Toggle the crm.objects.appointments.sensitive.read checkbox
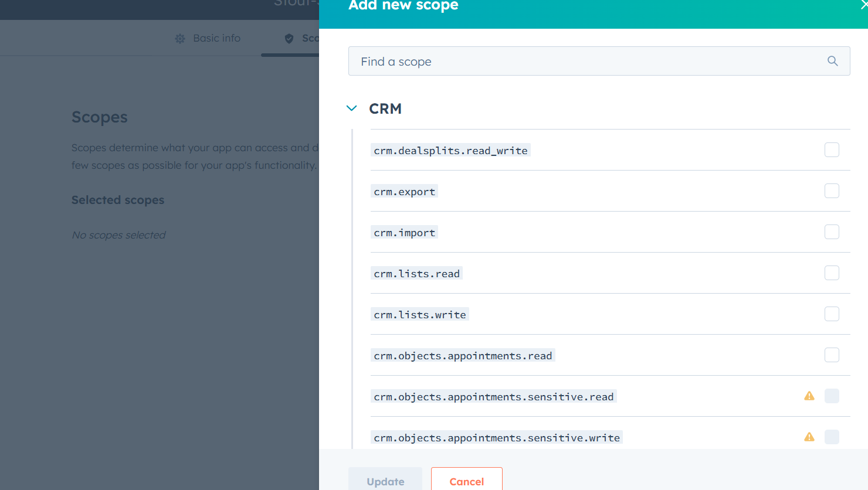Image resolution: width=868 pixels, height=490 pixels. pos(832,396)
